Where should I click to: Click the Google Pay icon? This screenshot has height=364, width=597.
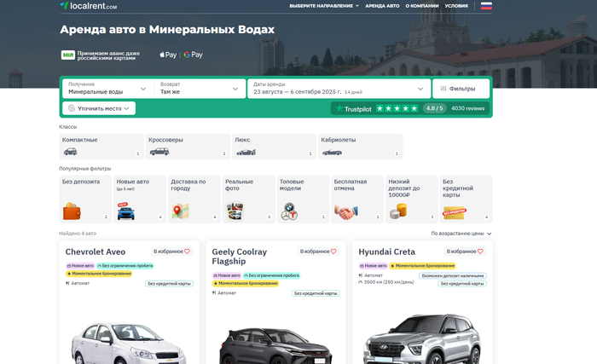193,55
